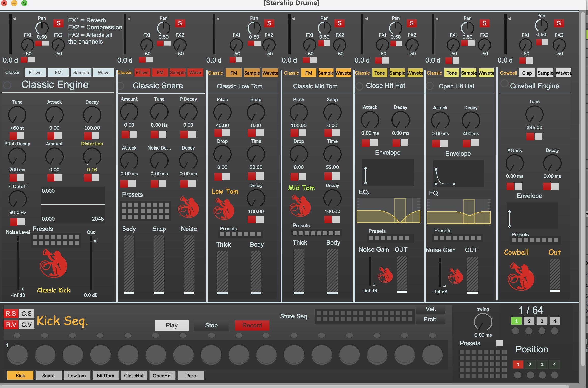Click the monkey icon under Low Tom label
Screen dimensions: 588x388
[224, 209]
